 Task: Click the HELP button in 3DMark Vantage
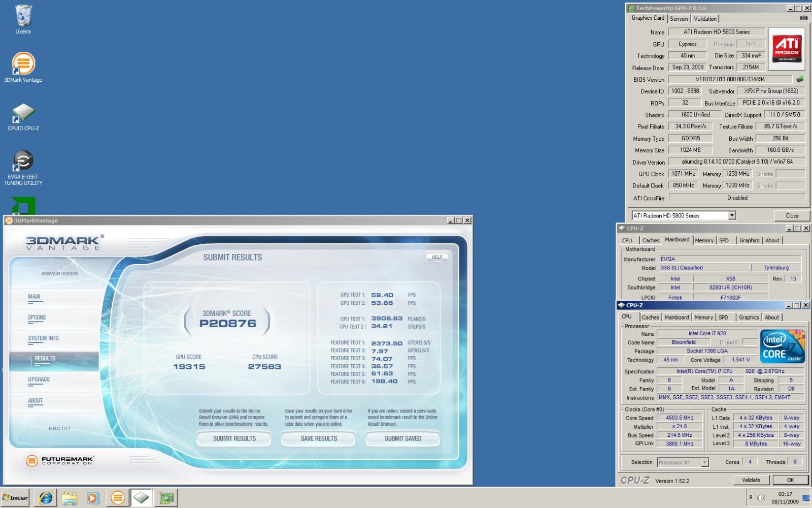click(437, 257)
